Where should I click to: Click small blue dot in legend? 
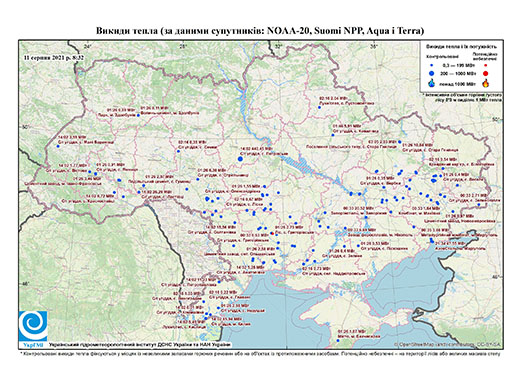click(x=432, y=65)
